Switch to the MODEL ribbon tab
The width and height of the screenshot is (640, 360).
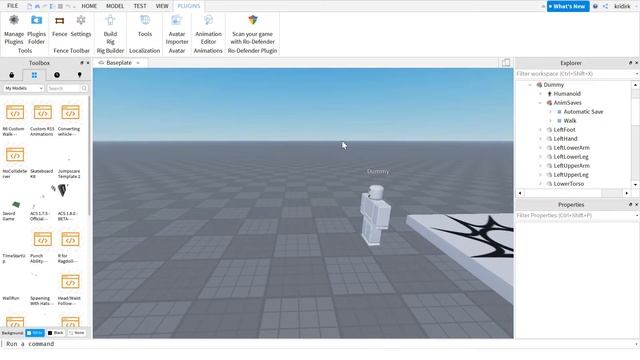[x=115, y=6]
